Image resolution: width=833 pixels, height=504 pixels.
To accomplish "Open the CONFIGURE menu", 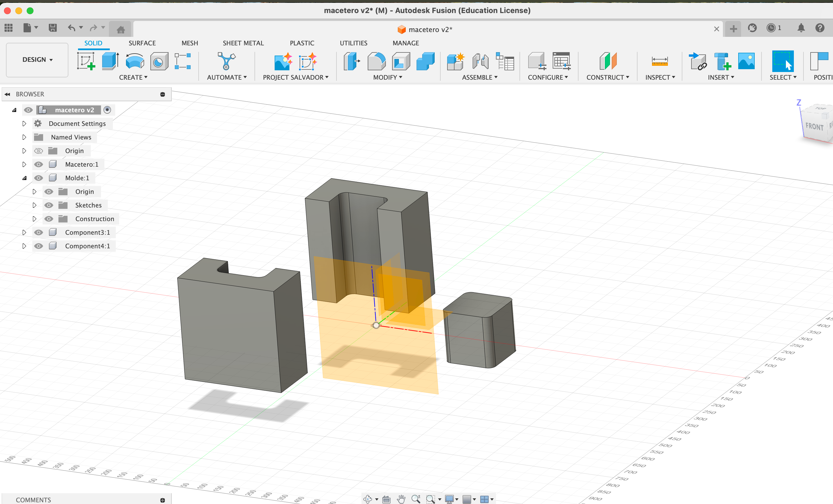I will (548, 77).
